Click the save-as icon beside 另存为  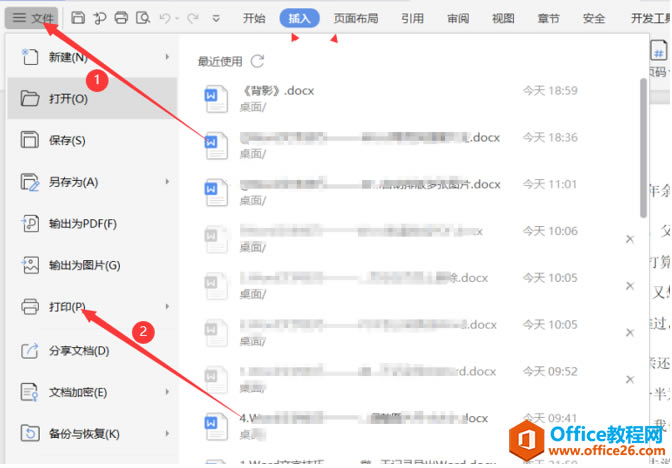click(x=30, y=182)
